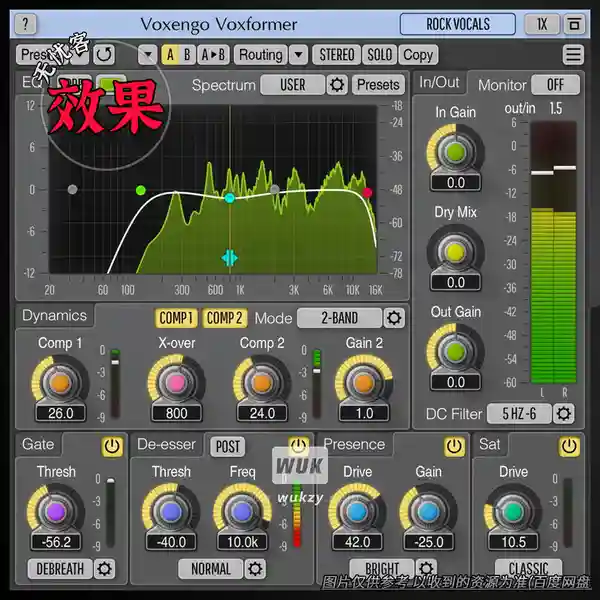Click the Copy button
This screenshot has height=600, width=600.
[418, 55]
